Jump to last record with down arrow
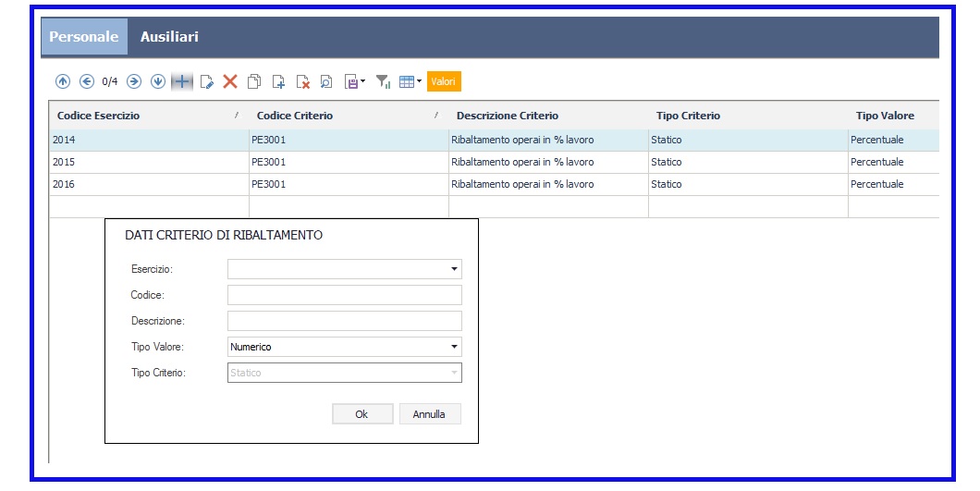Image resolution: width=980 pixels, height=491 pixels. click(158, 81)
